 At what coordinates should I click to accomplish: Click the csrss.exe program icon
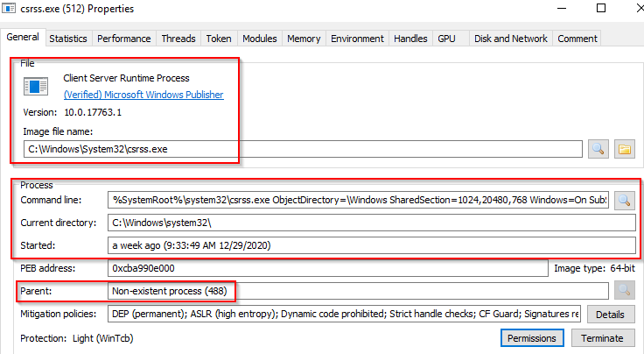click(36, 86)
